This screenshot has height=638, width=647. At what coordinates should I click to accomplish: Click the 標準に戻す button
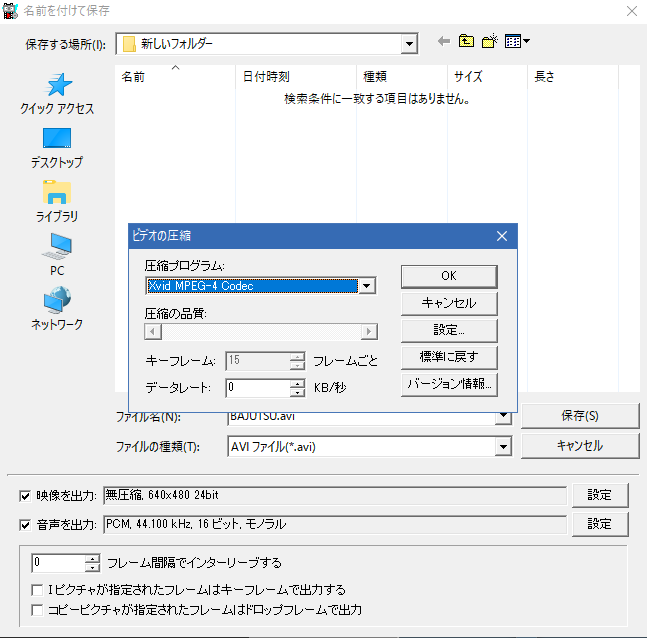click(449, 357)
